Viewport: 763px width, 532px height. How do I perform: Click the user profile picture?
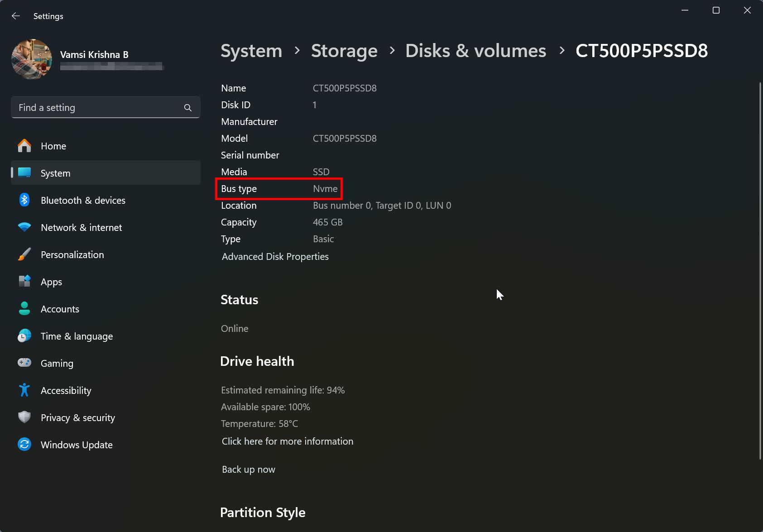coord(32,59)
